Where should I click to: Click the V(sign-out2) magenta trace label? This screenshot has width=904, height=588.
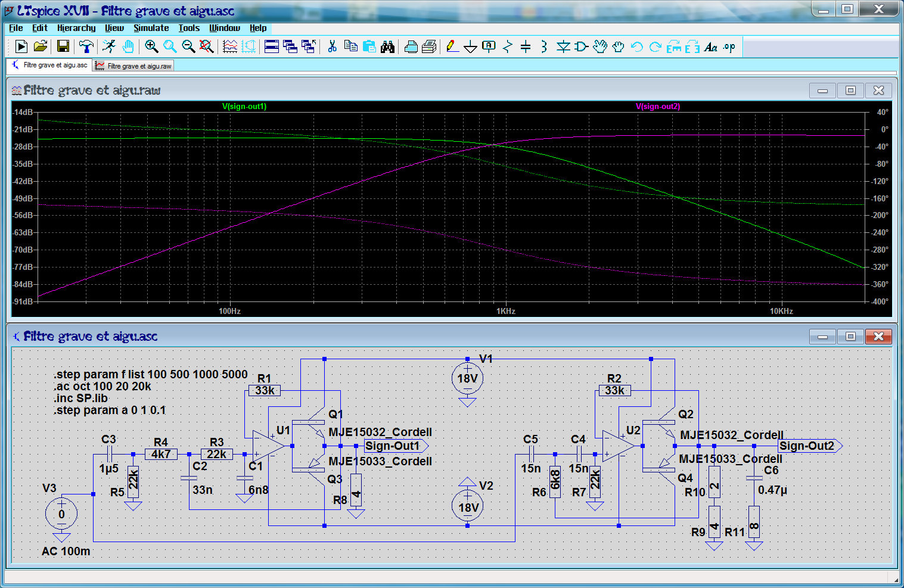click(658, 107)
